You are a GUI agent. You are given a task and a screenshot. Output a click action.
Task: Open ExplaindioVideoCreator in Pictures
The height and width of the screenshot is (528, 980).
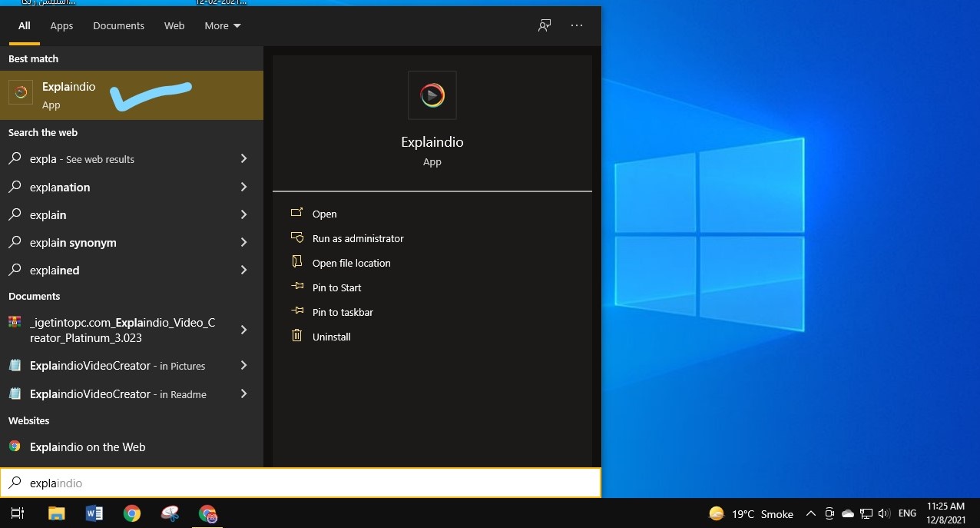pos(131,366)
